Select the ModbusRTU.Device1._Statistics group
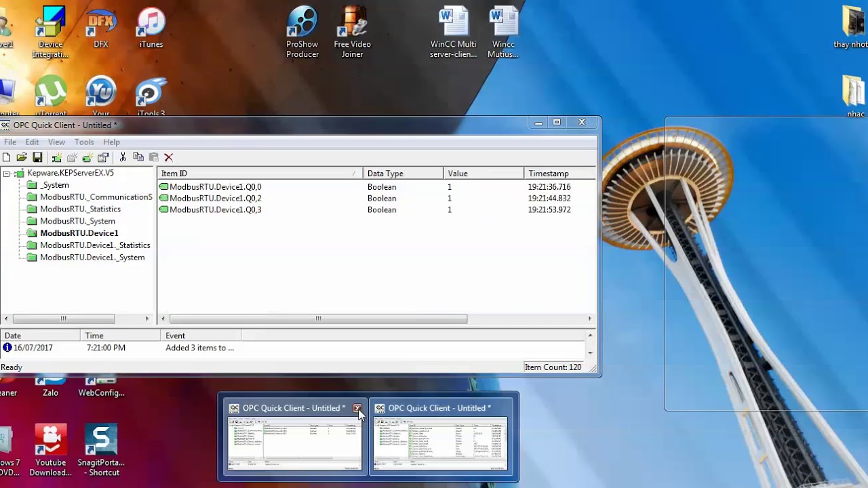This screenshot has height=488, width=868. pos(95,245)
